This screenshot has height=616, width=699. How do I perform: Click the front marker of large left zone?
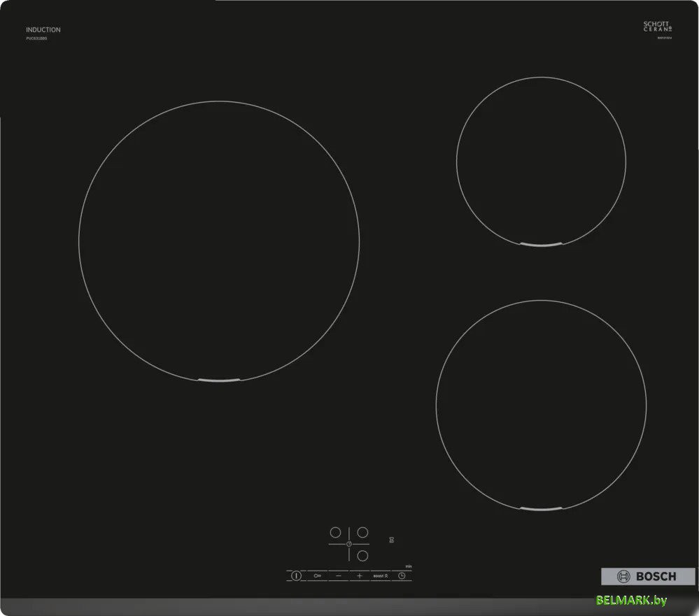tap(218, 380)
